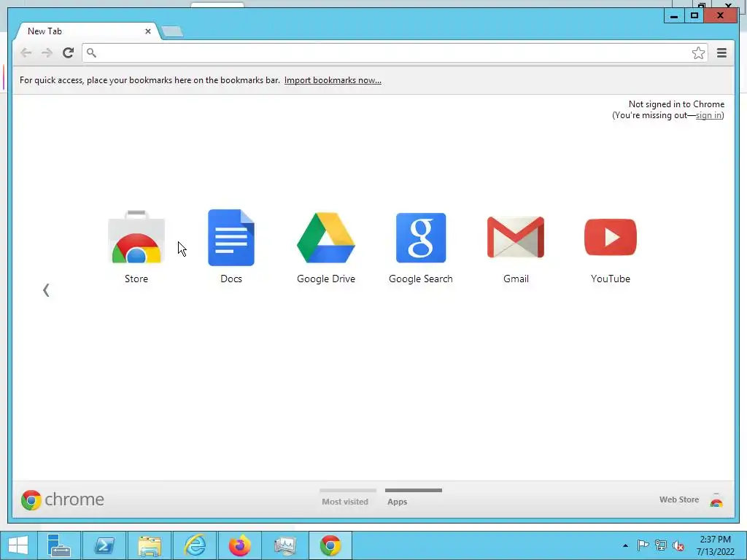Open the Web Store link

679,499
